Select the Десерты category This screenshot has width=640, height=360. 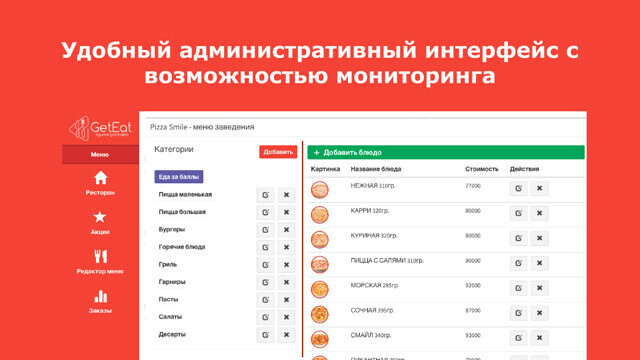172,334
